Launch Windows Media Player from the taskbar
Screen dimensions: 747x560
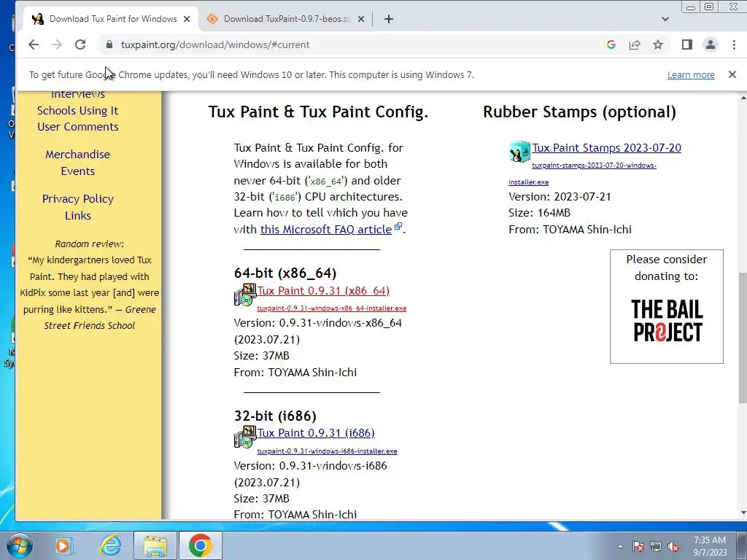63,545
